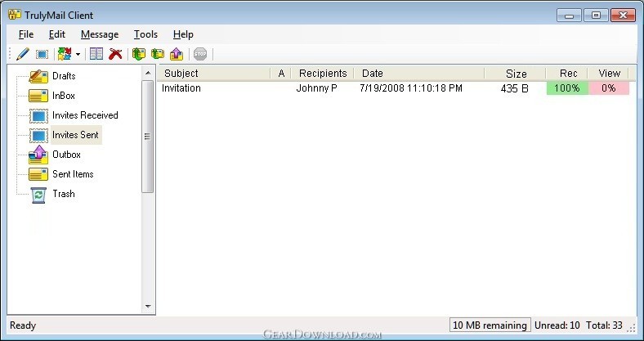Click the folder pane scroll down arrow
The height and width of the screenshot is (341, 644).
pyautogui.click(x=148, y=306)
